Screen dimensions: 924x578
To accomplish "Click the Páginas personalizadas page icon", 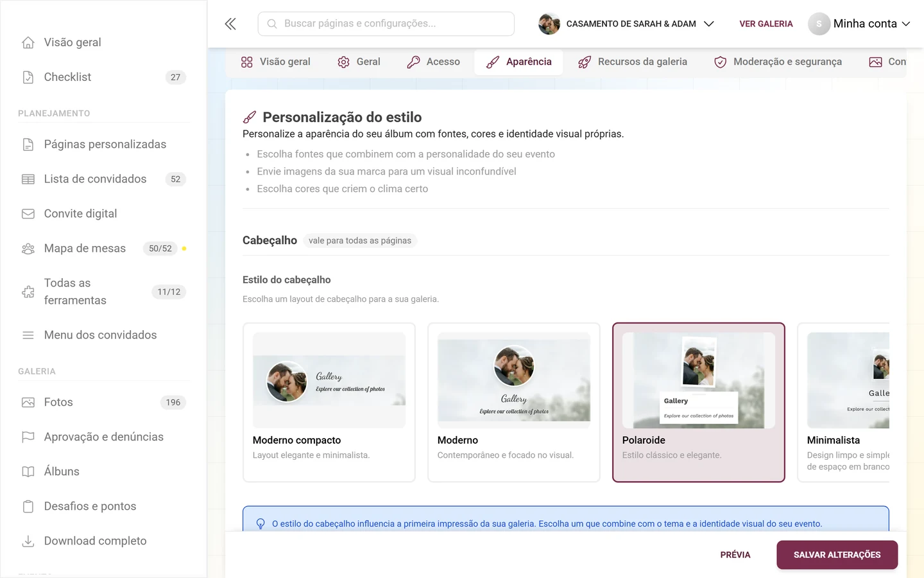I will [x=28, y=144].
